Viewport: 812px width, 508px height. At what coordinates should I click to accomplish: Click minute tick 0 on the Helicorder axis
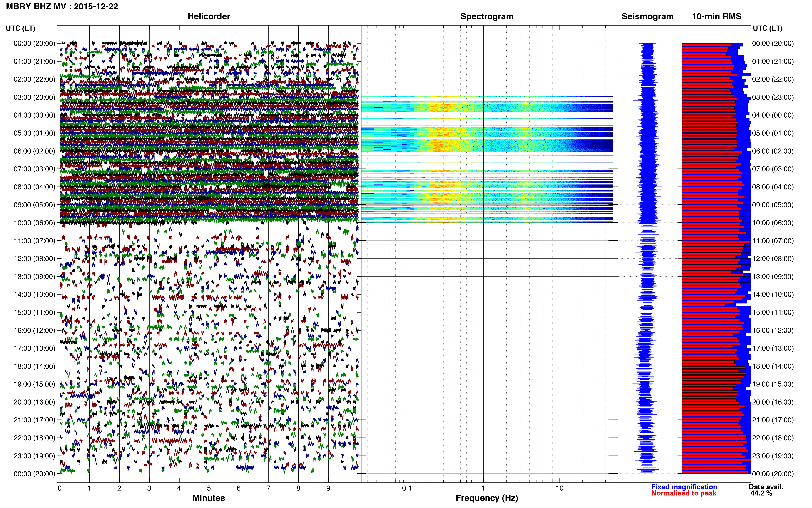coord(59,488)
